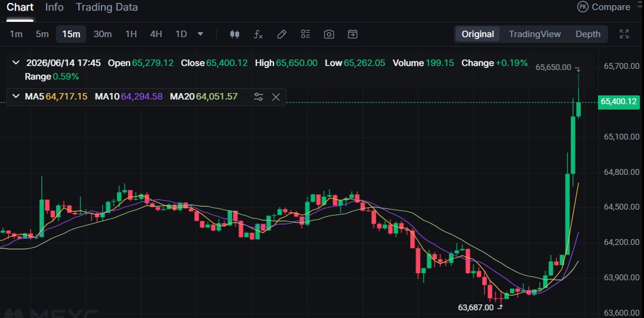Image resolution: width=644 pixels, height=318 pixels.
Task: Click the 64,200.00 price axis label
Action: point(622,242)
